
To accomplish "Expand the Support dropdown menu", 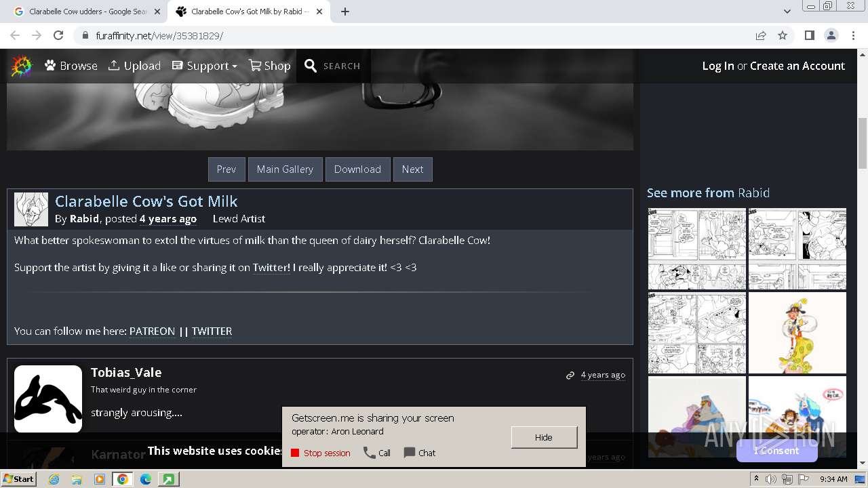I will [204, 66].
